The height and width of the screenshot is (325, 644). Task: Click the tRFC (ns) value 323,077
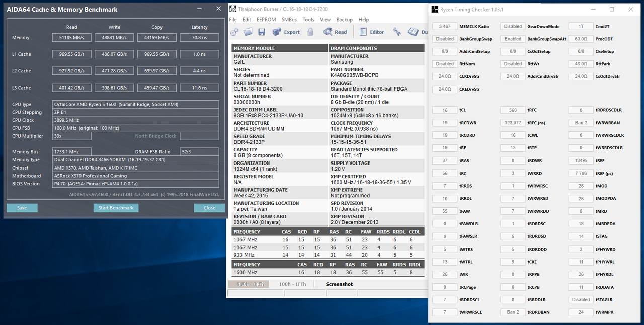(x=513, y=123)
